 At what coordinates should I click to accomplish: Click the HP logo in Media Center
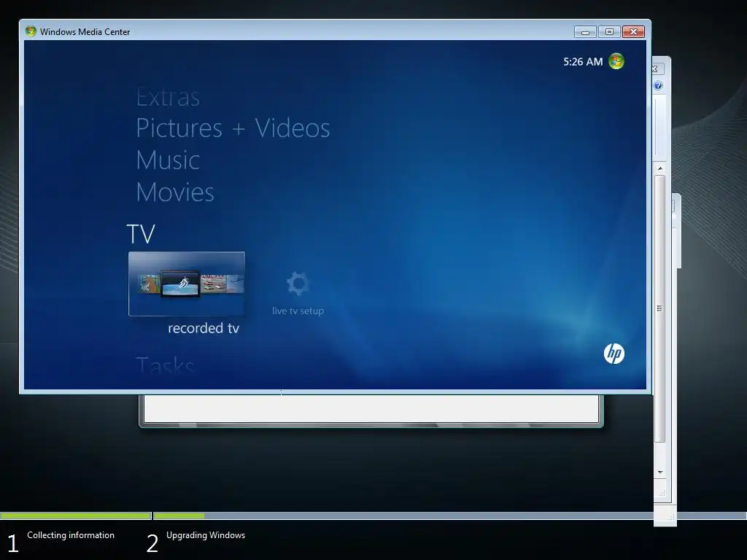point(614,354)
